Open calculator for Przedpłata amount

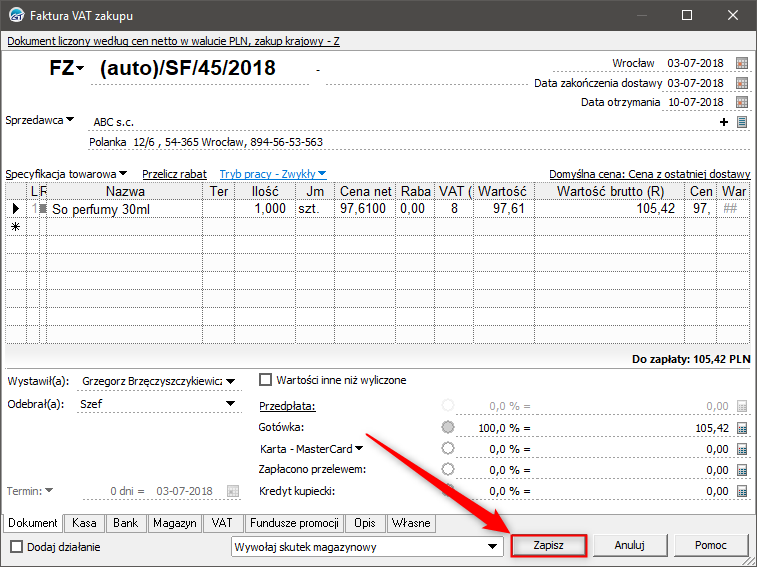point(742,406)
